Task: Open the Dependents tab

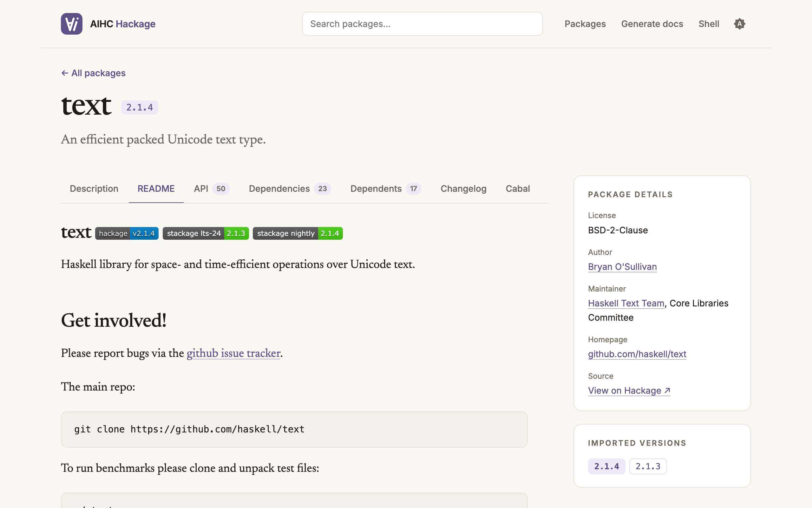Action: click(x=386, y=189)
